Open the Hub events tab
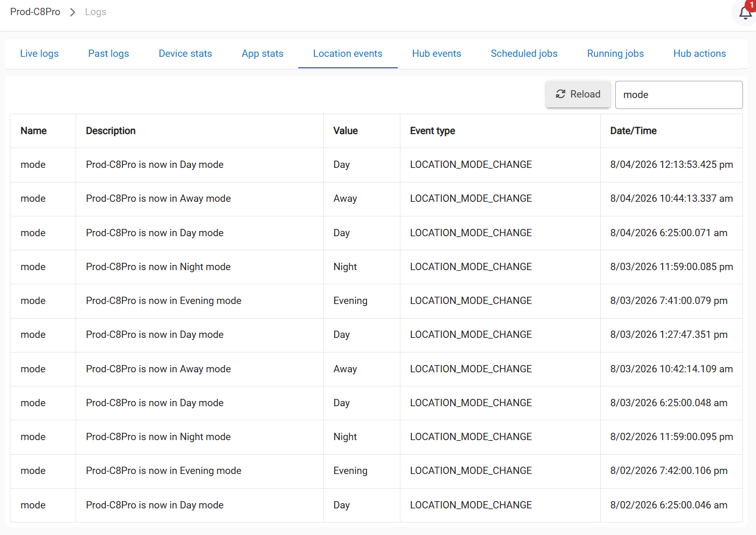756x535 pixels. [x=436, y=54]
